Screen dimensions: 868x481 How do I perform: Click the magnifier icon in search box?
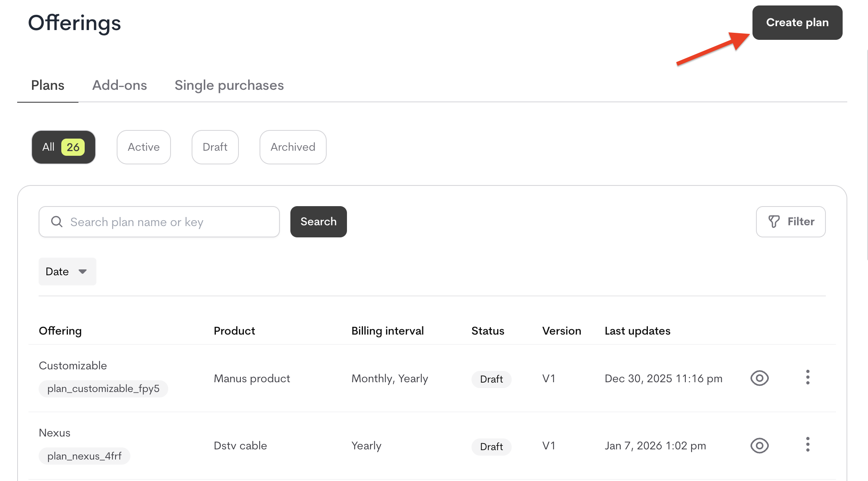point(57,222)
